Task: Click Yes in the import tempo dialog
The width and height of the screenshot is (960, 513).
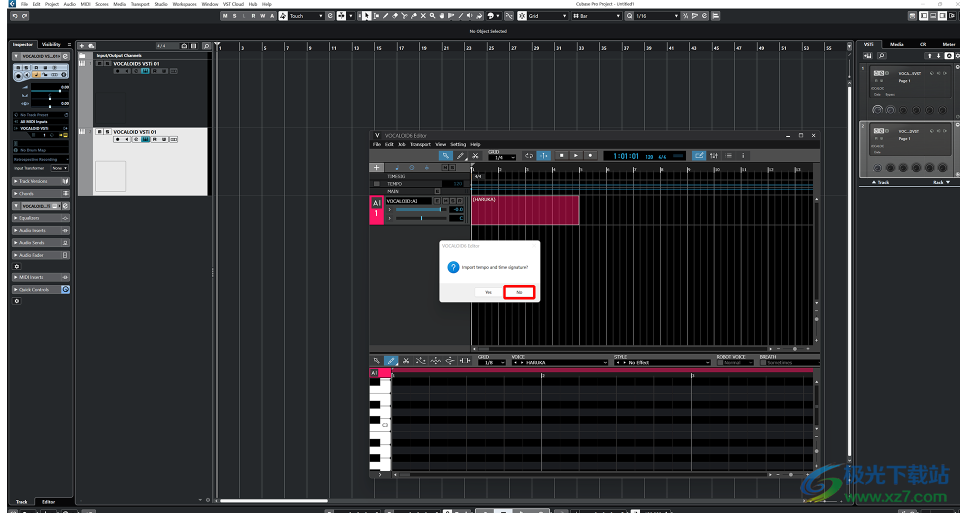Action: tap(488, 292)
